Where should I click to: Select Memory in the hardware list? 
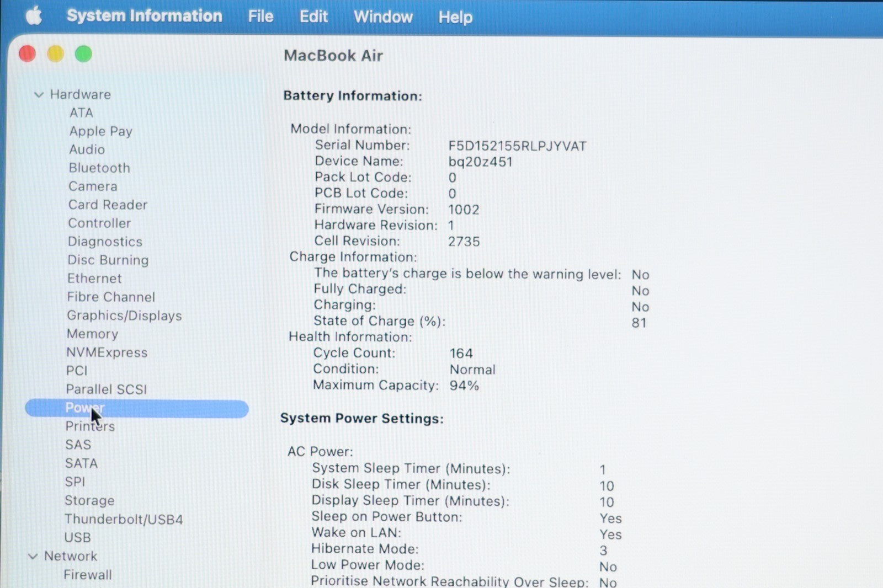(x=92, y=334)
